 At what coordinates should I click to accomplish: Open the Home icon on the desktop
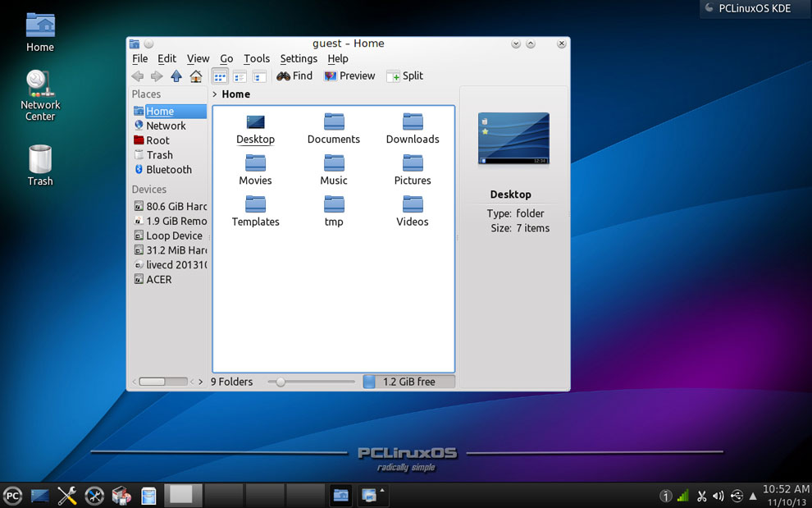40,32
